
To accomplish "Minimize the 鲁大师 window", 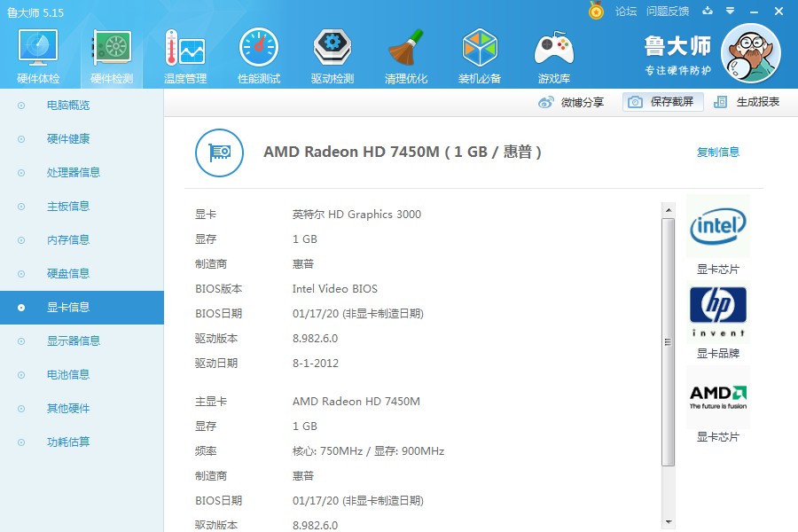I will (755, 12).
